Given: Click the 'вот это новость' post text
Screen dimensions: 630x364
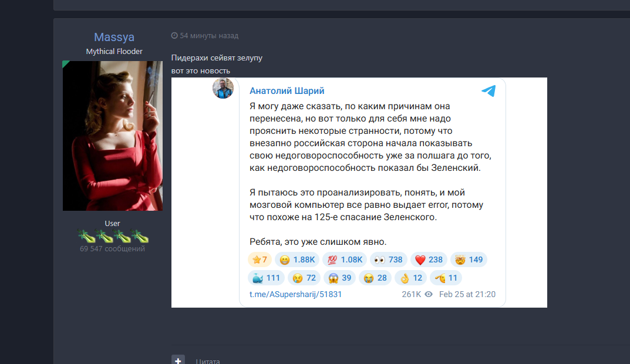Looking at the screenshot, I should coord(200,71).
